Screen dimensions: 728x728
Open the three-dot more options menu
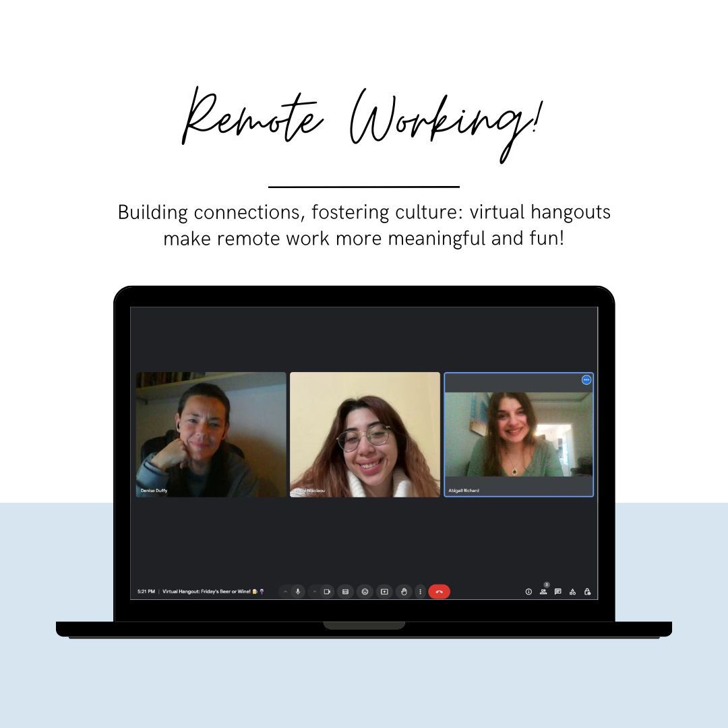click(420, 592)
